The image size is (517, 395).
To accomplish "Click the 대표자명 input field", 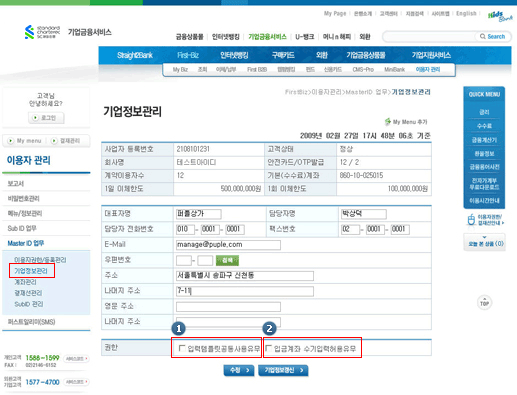I will click(199, 214).
